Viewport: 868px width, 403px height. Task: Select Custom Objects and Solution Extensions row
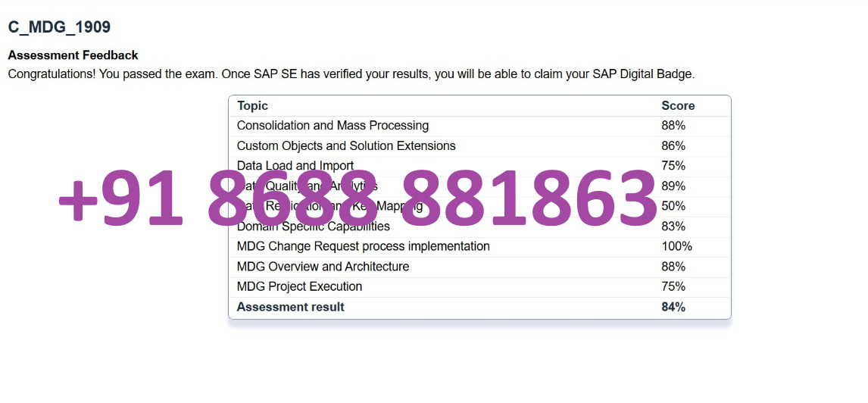coord(479,146)
